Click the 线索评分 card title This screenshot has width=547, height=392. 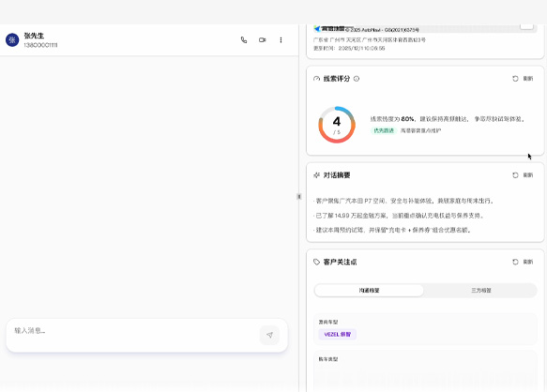[x=337, y=79]
